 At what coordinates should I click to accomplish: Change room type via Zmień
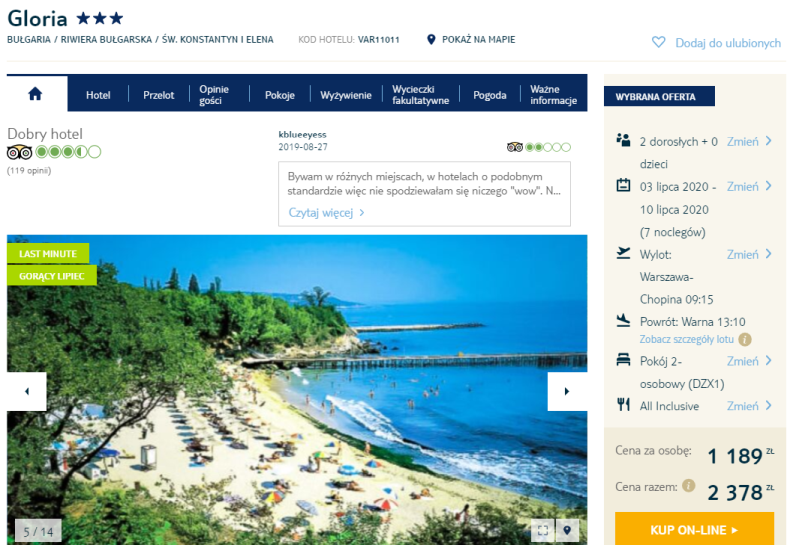[x=749, y=361]
